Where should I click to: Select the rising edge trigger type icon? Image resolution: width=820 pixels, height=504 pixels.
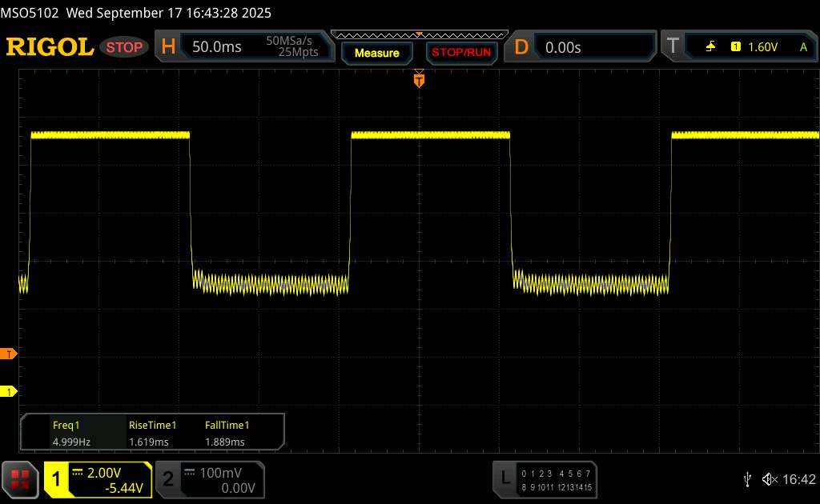click(709, 47)
